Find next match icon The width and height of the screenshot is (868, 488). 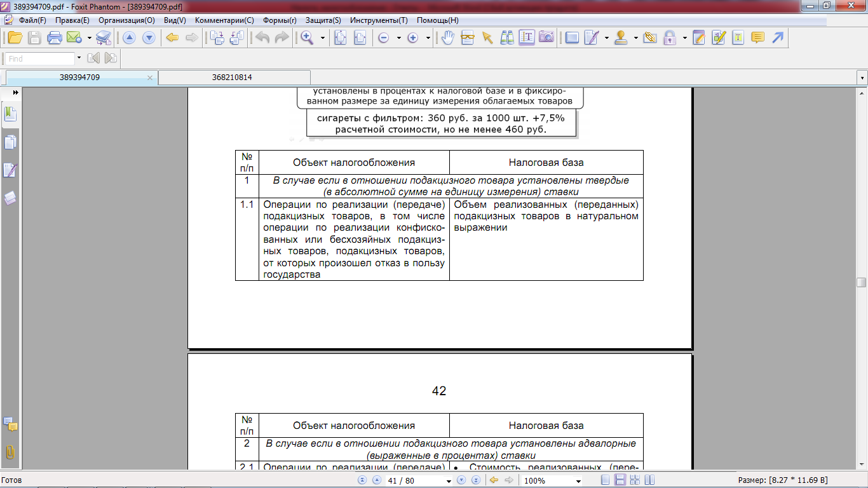click(x=111, y=58)
